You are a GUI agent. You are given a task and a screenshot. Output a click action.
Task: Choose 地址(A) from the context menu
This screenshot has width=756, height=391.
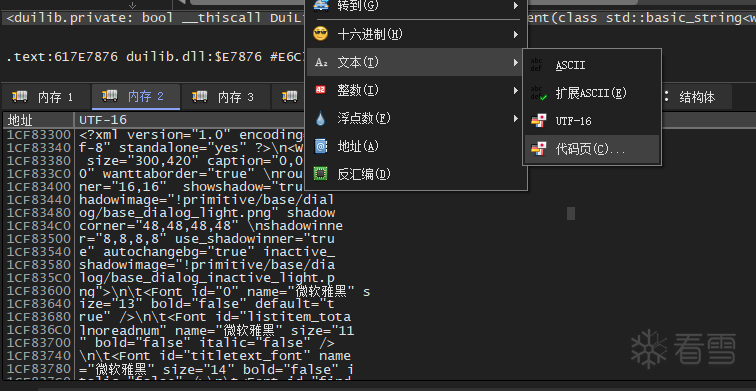click(x=417, y=146)
